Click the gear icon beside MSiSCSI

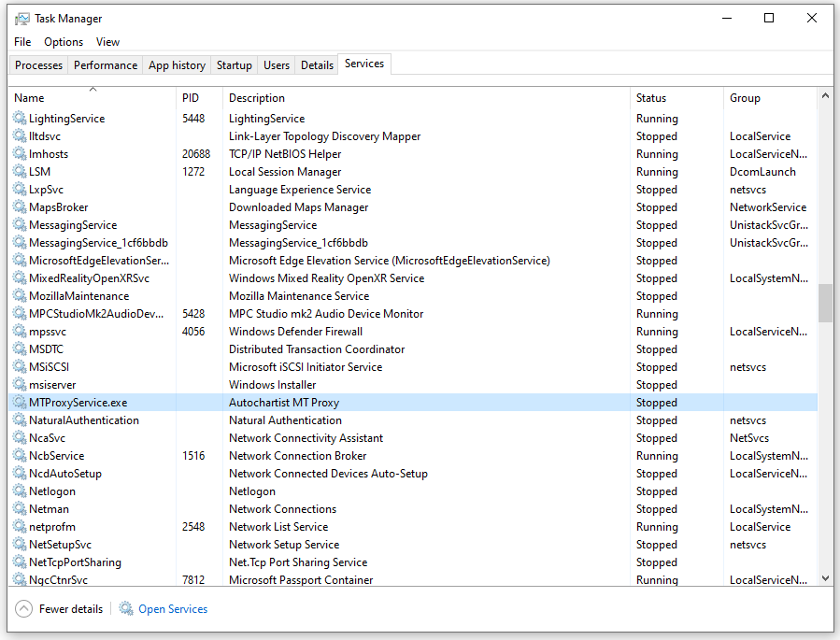point(20,366)
